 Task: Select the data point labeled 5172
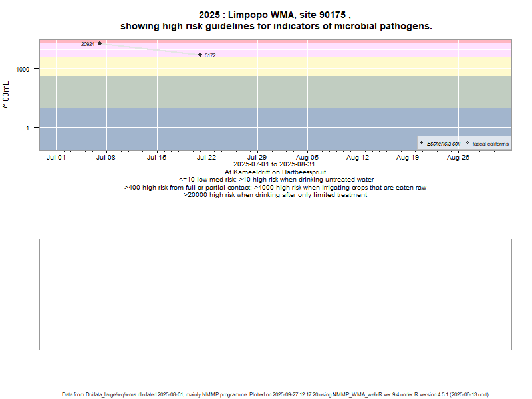(x=200, y=55)
